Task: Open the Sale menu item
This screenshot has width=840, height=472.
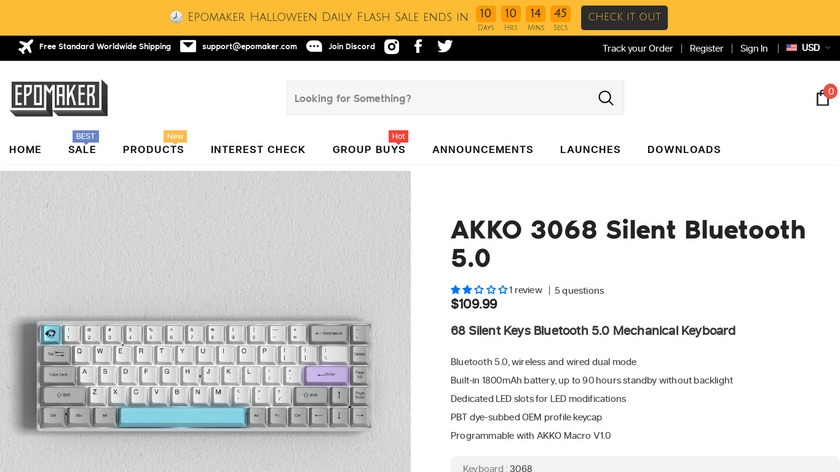Action: tap(82, 150)
